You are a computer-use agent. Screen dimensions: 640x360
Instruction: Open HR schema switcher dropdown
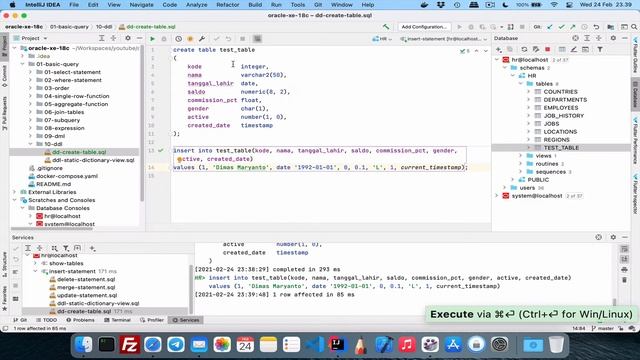382,39
